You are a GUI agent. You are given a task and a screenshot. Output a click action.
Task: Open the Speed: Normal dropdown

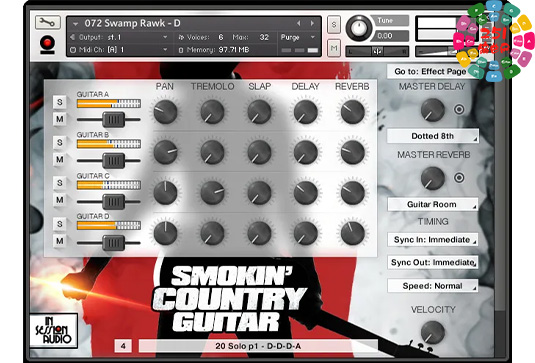(433, 286)
